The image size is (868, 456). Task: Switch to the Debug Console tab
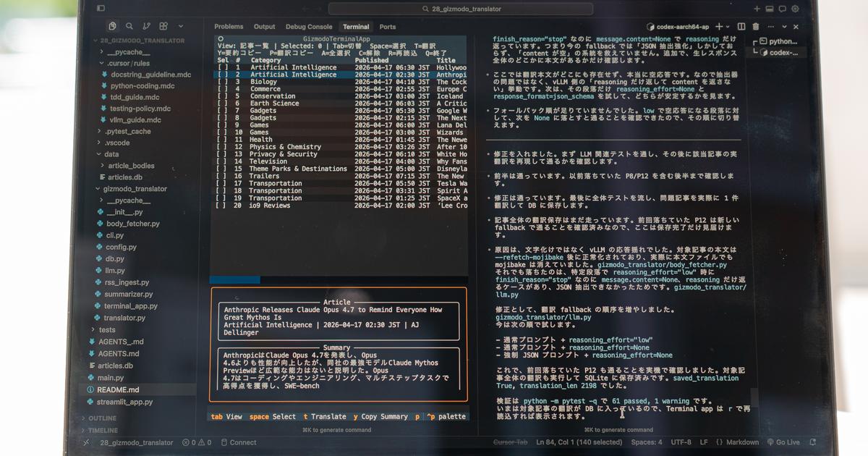(x=309, y=27)
